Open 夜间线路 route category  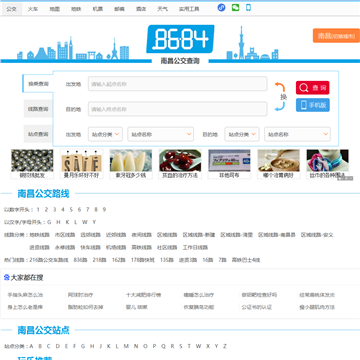tap(142, 235)
